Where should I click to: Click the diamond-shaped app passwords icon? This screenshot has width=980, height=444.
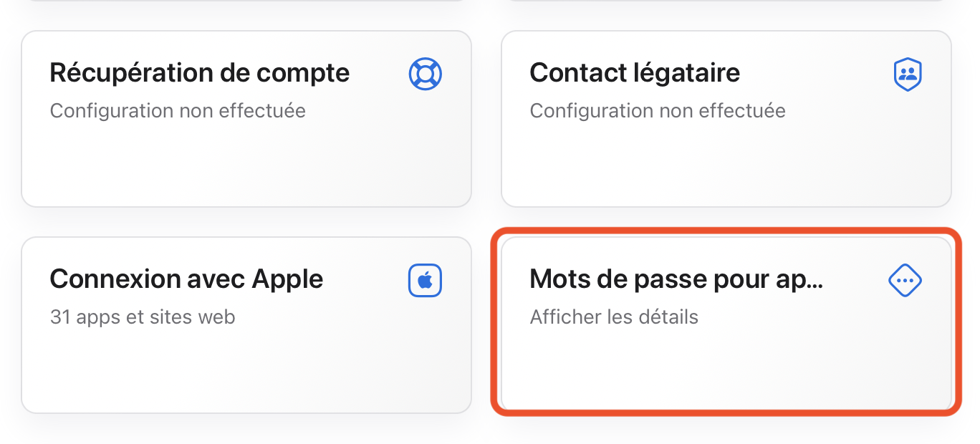(905, 280)
